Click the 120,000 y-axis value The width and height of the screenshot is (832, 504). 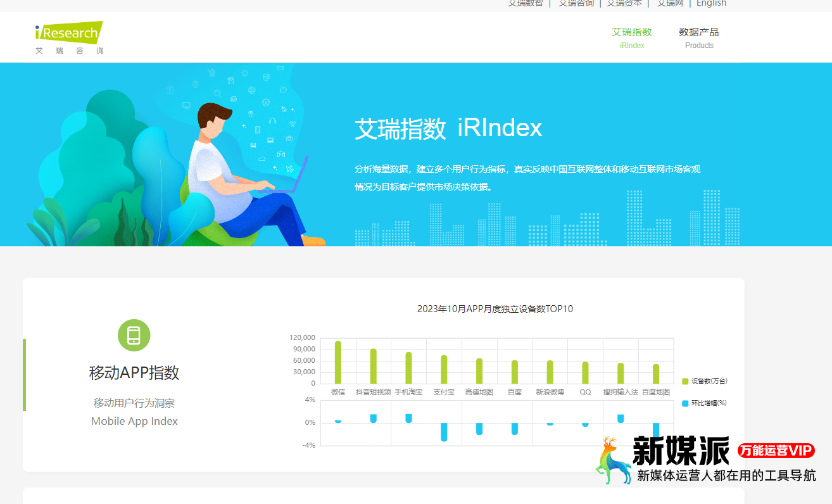click(x=302, y=337)
